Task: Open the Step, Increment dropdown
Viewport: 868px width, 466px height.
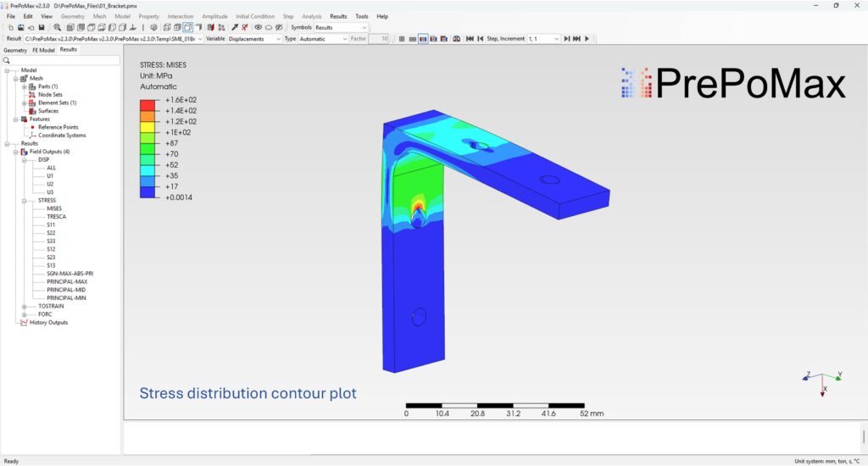Action: (543, 38)
